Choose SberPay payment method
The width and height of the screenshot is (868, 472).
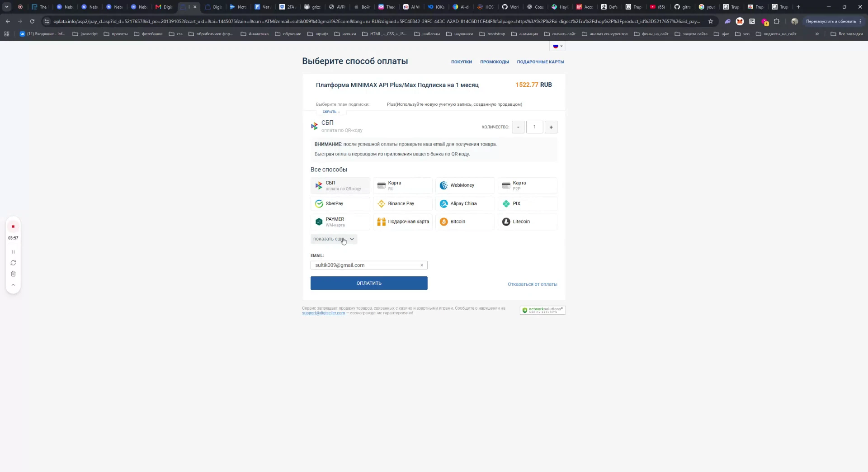click(340, 204)
